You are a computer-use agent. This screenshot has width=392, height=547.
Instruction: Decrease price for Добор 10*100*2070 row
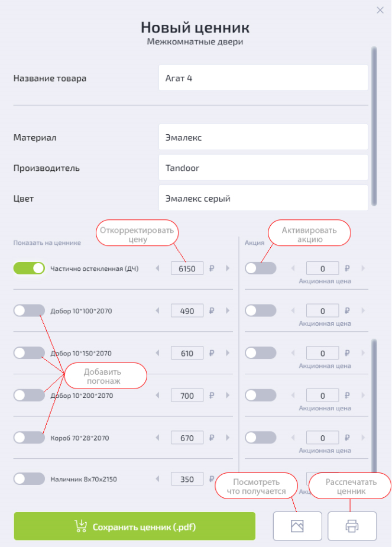(157, 311)
